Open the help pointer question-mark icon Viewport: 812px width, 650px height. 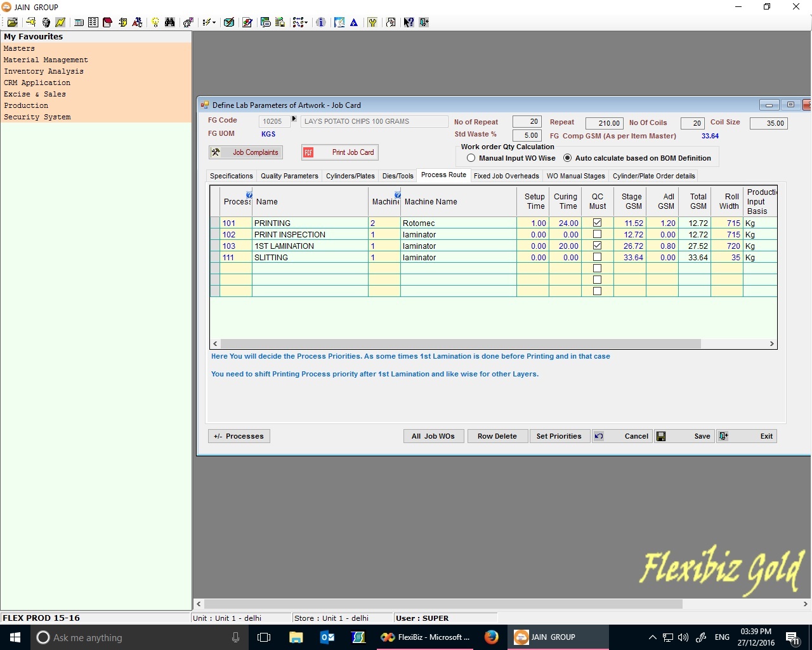(409, 22)
